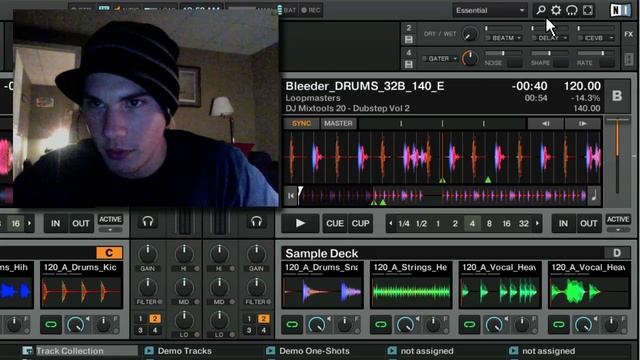This screenshot has height=360, width=640.
Task: Nudge deck B tempo bend backward arrow
Action: tap(546, 124)
